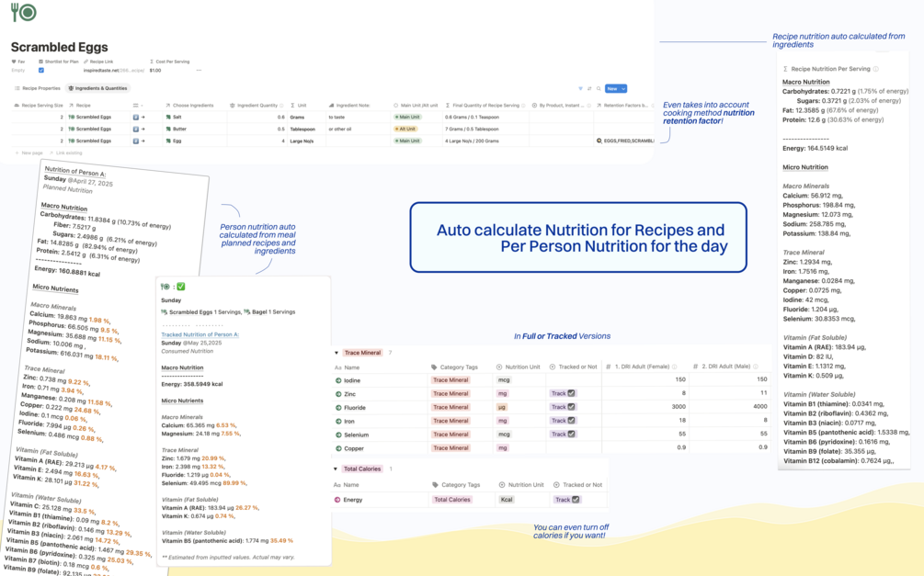Toggle the Shortlist for Plan checkbox

point(41,70)
